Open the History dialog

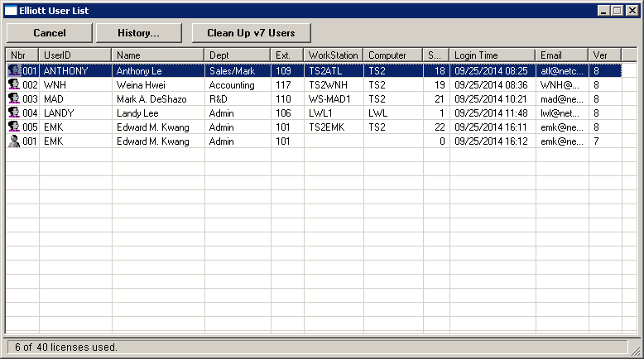tap(138, 32)
